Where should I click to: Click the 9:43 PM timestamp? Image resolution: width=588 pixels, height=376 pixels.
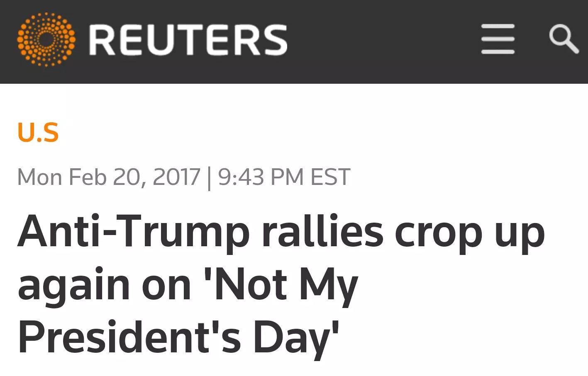pyautogui.click(x=261, y=177)
